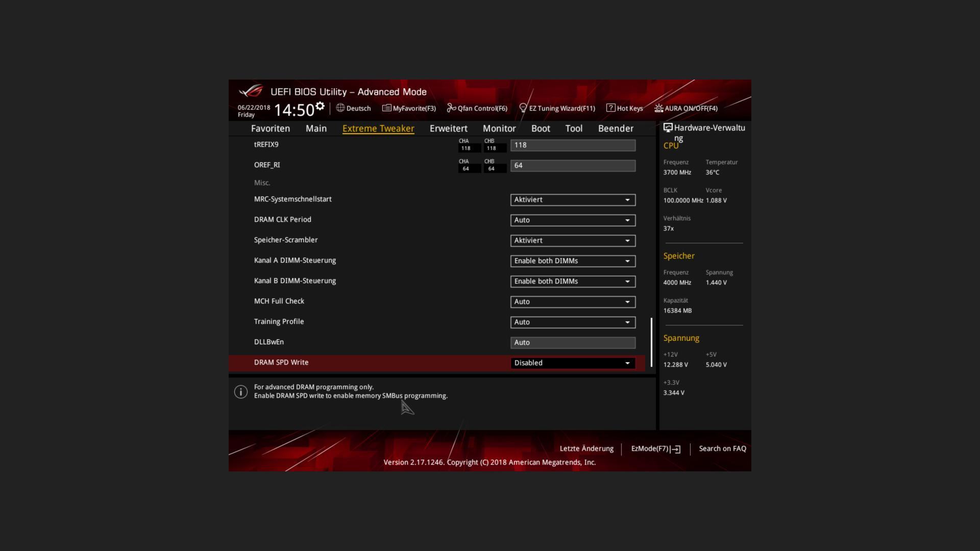Open the Monitor tab
The width and height of the screenshot is (980, 551).
499,129
